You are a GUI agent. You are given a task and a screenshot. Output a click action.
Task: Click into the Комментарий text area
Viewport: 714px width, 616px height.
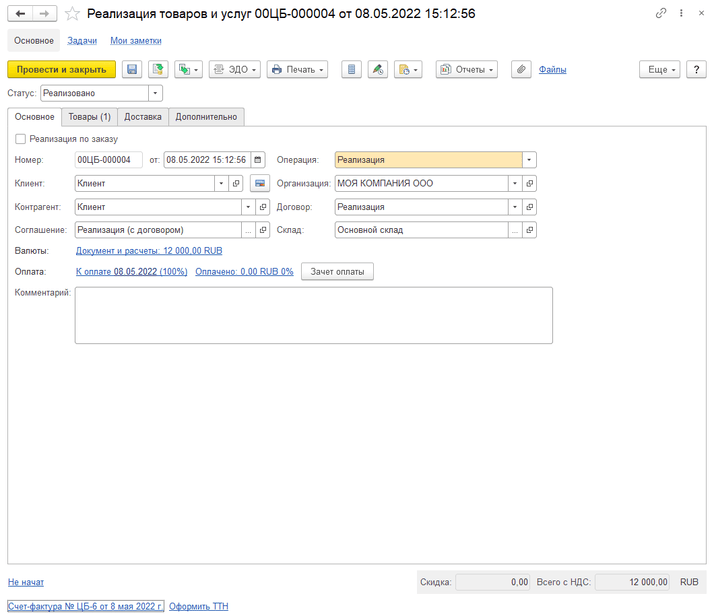point(313,315)
